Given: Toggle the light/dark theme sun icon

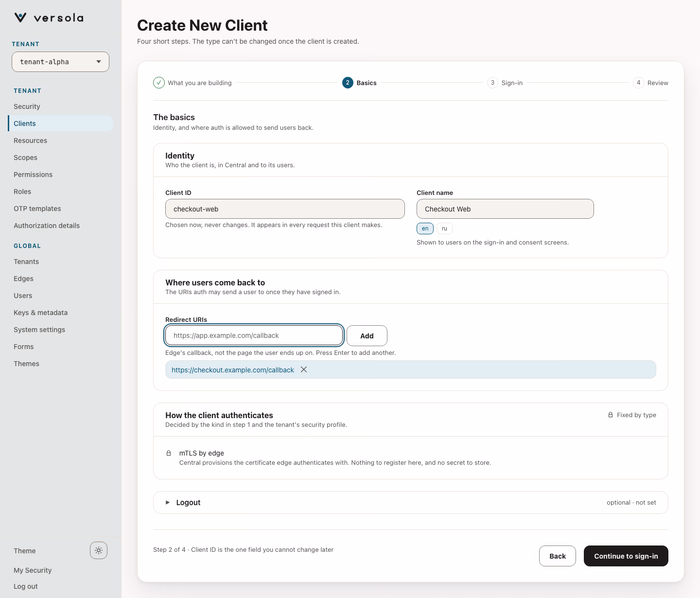Looking at the screenshot, I should click(x=99, y=550).
